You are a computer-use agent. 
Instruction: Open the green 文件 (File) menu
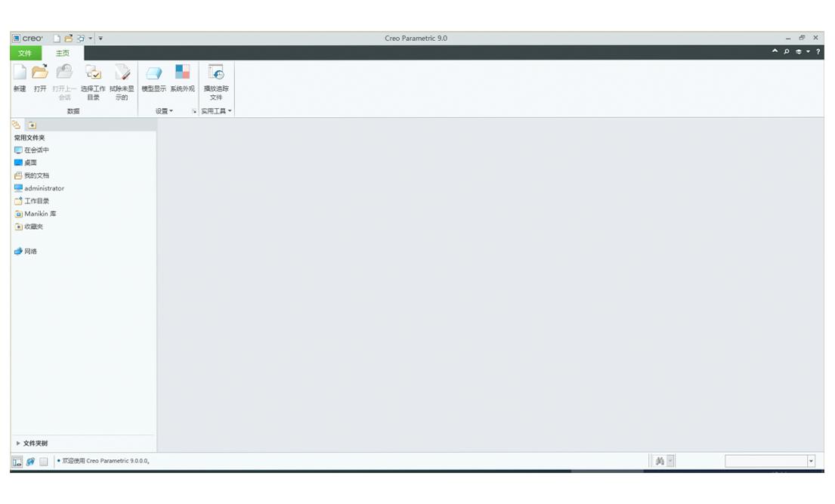pos(25,53)
